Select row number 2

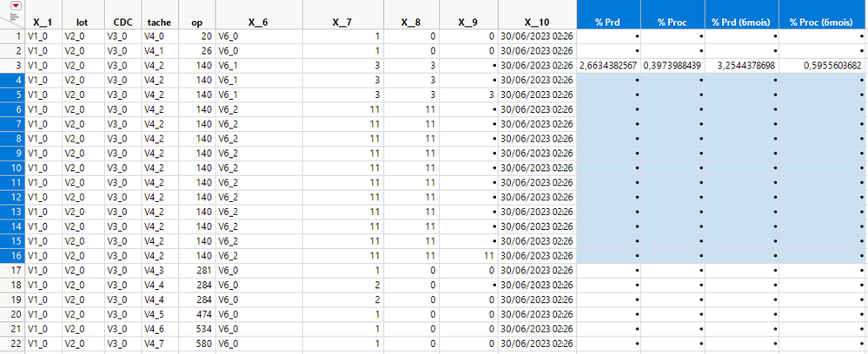[x=13, y=51]
